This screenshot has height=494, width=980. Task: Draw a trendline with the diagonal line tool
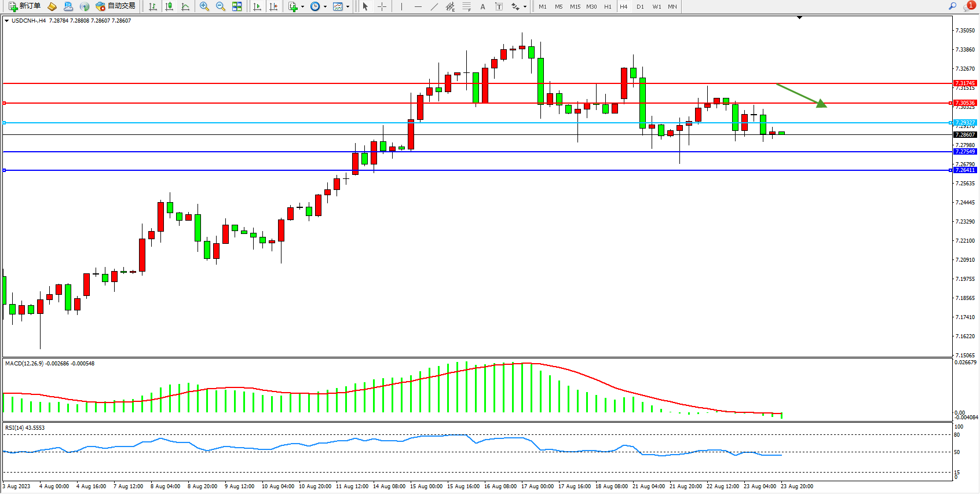pyautogui.click(x=434, y=6)
